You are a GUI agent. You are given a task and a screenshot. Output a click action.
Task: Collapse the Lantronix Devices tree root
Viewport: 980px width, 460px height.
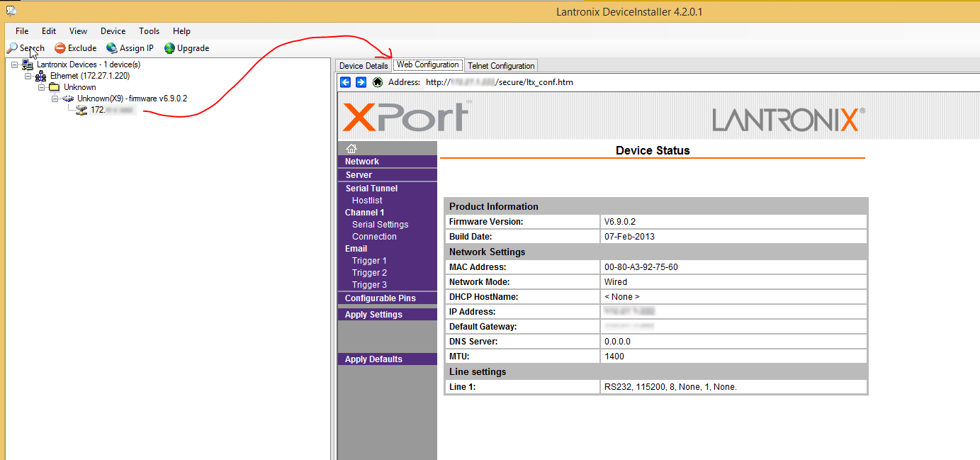[15, 64]
